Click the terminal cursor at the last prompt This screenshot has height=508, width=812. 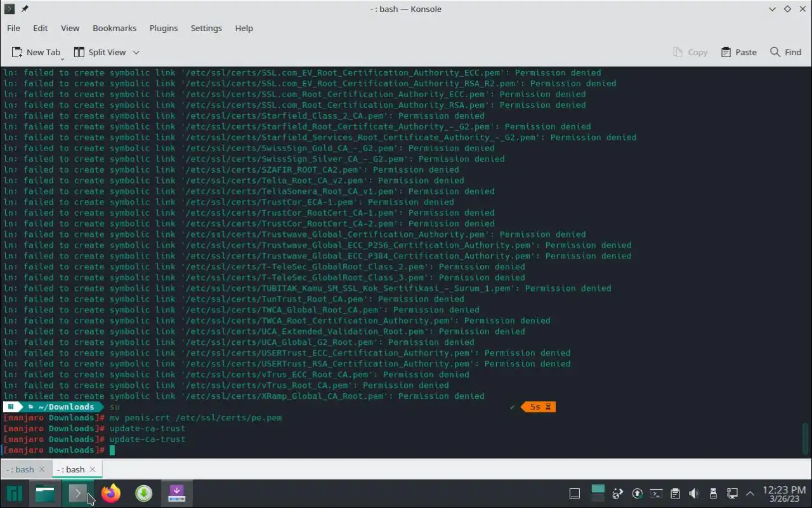click(x=112, y=450)
